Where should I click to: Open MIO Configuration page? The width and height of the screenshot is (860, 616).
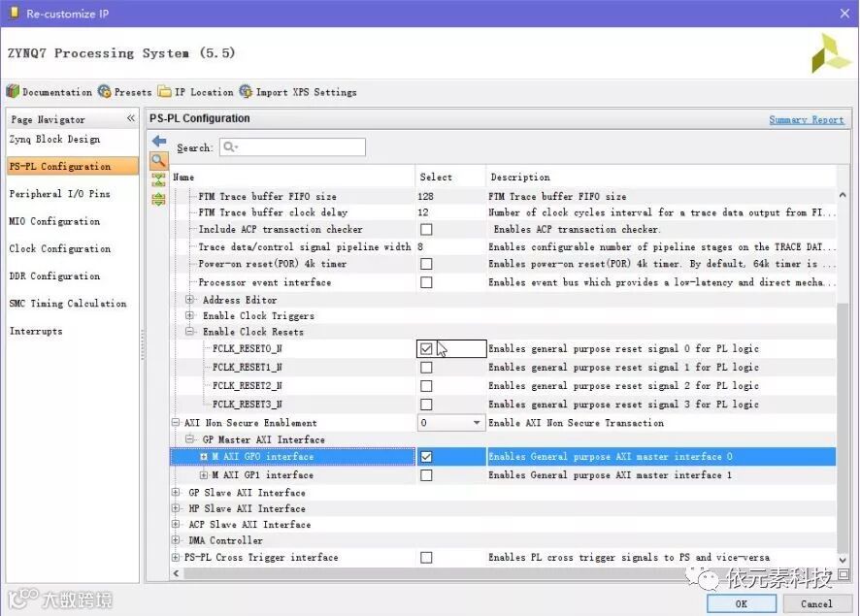[x=54, y=221]
